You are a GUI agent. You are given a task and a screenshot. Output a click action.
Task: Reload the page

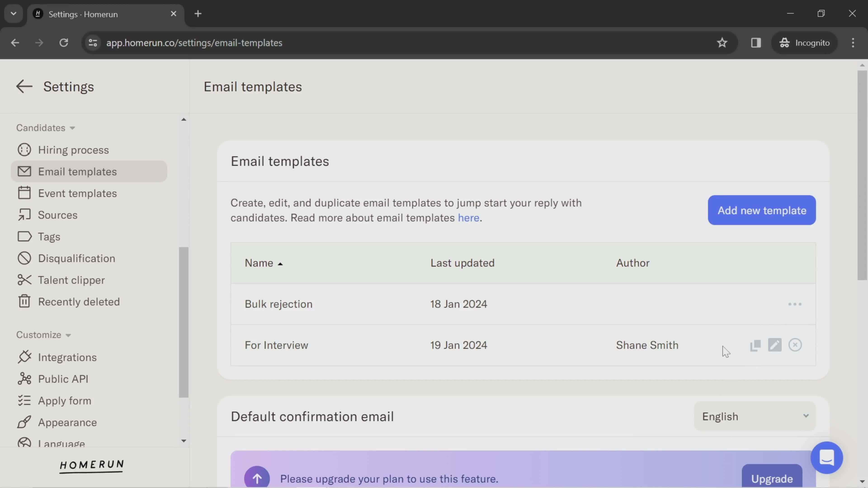64,43
